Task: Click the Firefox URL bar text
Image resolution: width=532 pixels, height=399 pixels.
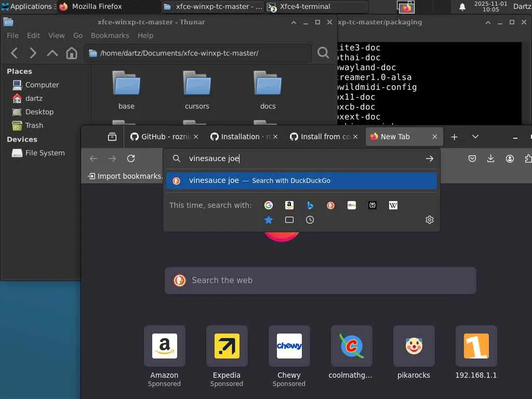Action: pyautogui.click(x=215, y=158)
